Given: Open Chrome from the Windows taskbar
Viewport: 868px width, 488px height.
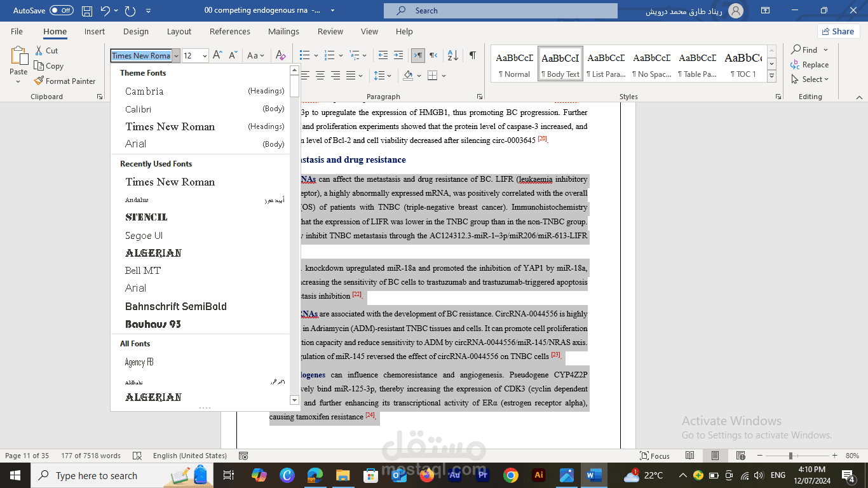Looking at the screenshot, I should pyautogui.click(x=510, y=475).
